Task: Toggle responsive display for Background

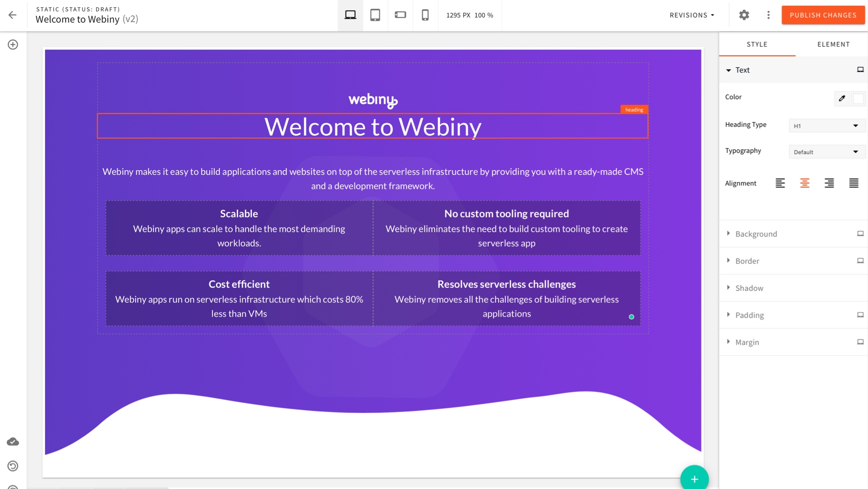Action: [860, 234]
